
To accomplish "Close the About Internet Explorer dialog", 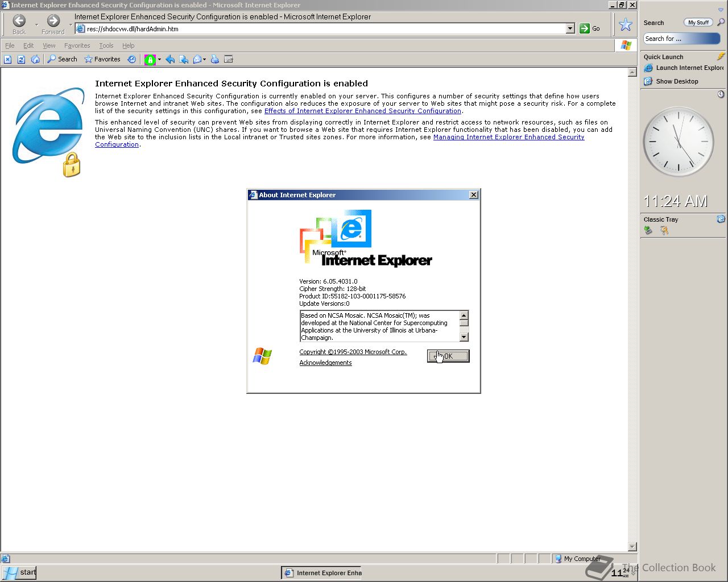I will 473,194.
